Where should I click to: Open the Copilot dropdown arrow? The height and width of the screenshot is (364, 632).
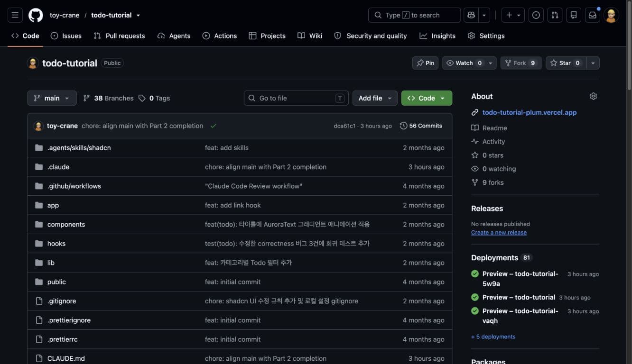pyautogui.click(x=484, y=15)
